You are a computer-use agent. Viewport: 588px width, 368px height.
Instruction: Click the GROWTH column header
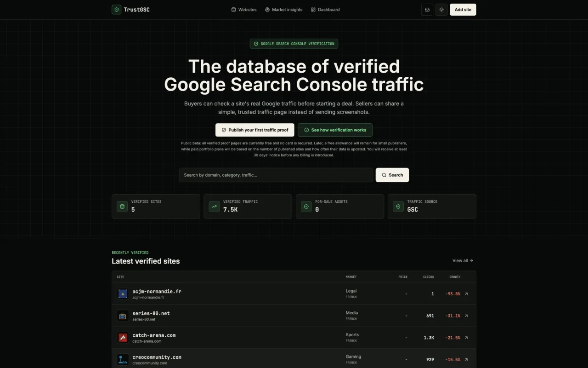coord(455,277)
